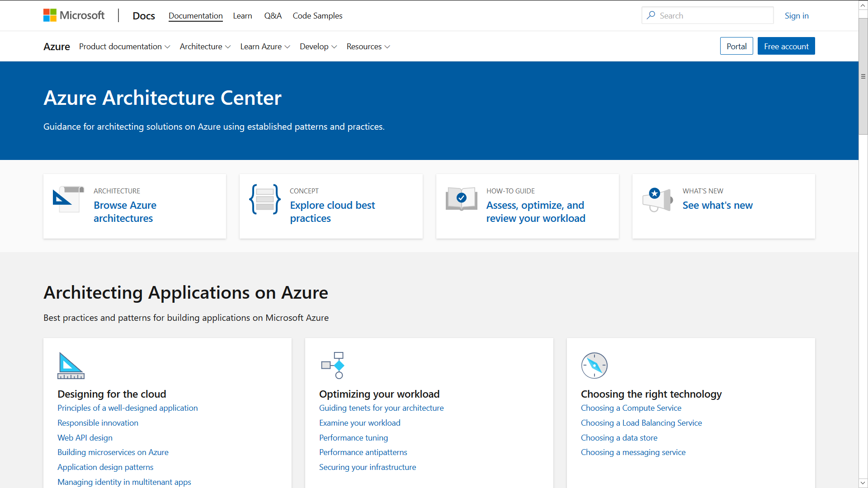Click the Azure brand link
The width and height of the screenshot is (868, 488).
[57, 47]
